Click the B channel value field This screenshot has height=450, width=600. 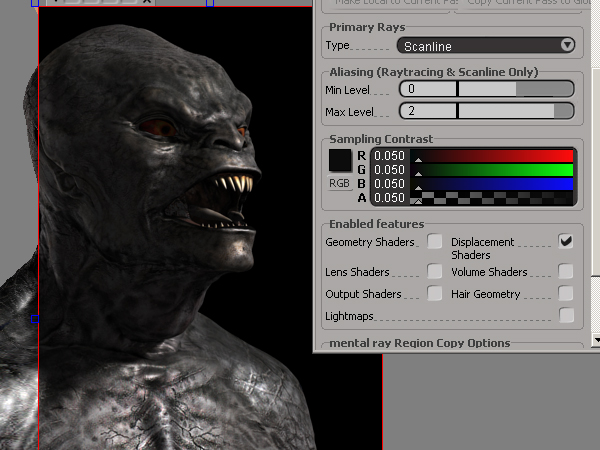391,184
